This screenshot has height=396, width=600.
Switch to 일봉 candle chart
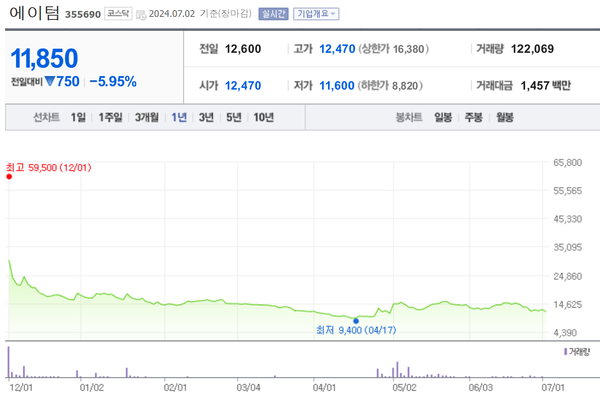[x=443, y=117]
